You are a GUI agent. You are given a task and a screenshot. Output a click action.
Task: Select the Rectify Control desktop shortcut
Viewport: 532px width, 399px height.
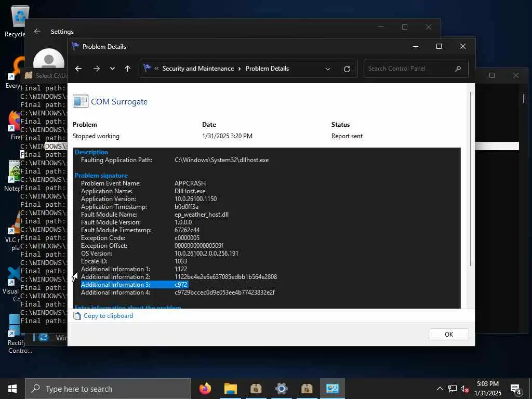coord(14,334)
